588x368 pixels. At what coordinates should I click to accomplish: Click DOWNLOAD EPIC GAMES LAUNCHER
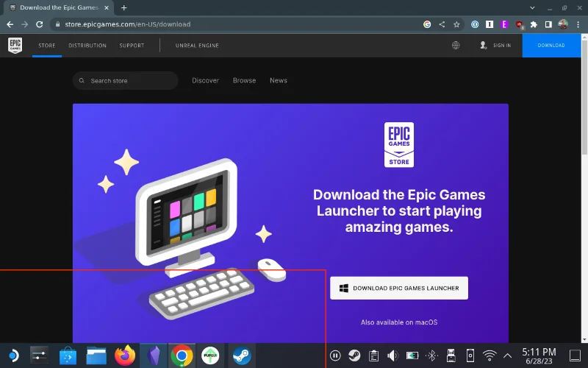399,288
